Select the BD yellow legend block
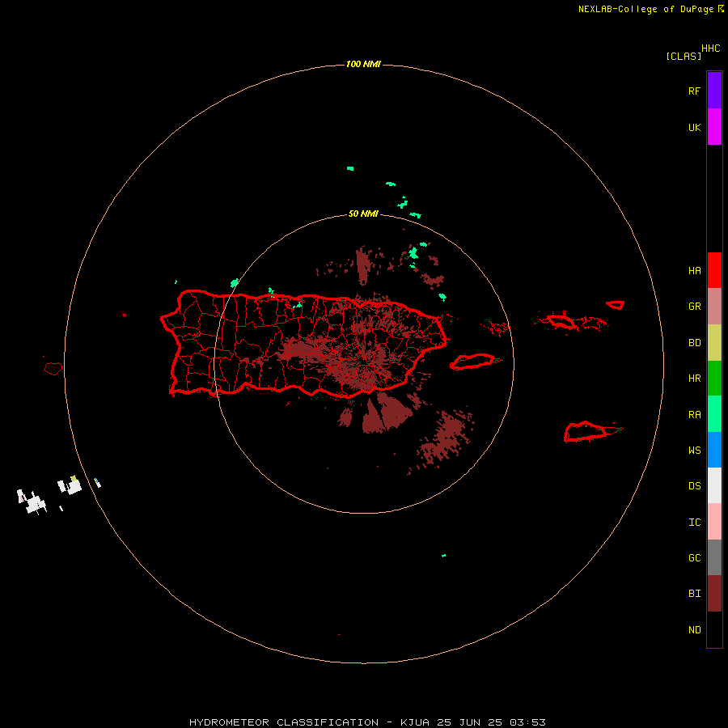The height and width of the screenshot is (728, 728). pos(714,343)
